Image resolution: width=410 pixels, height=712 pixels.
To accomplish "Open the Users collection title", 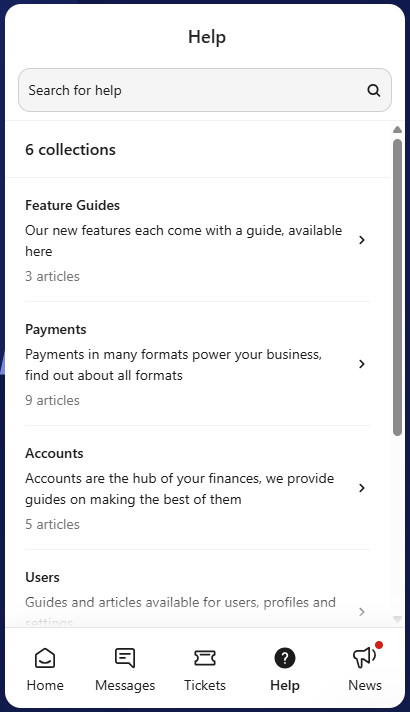I will (x=42, y=577).
